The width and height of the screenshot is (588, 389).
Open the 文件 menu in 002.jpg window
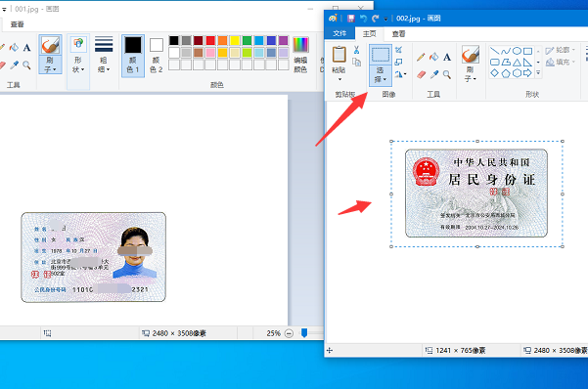click(x=339, y=33)
